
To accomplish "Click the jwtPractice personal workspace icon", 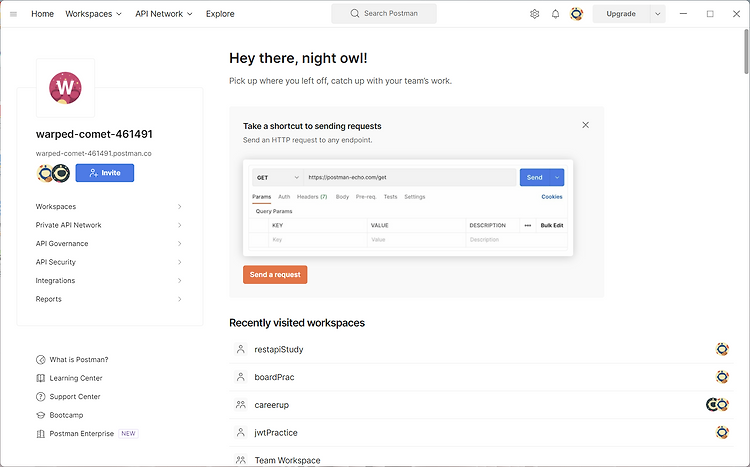I will pos(241,433).
